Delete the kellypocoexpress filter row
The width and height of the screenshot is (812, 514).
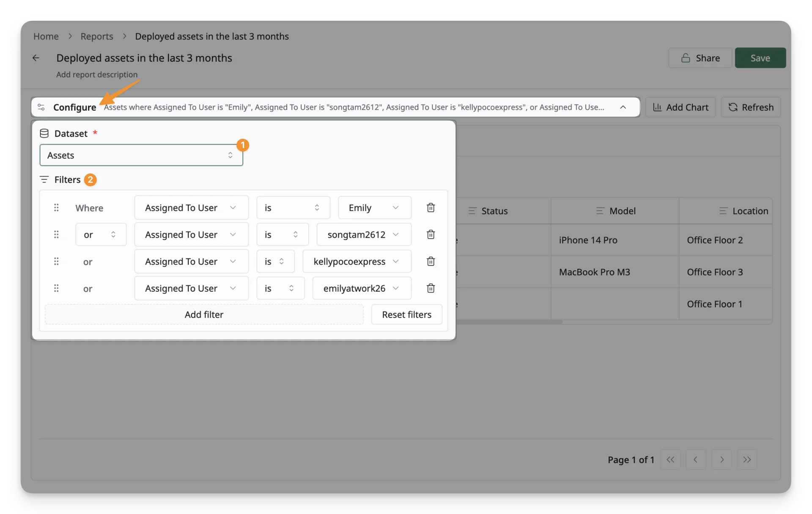(x=431, y=261)
